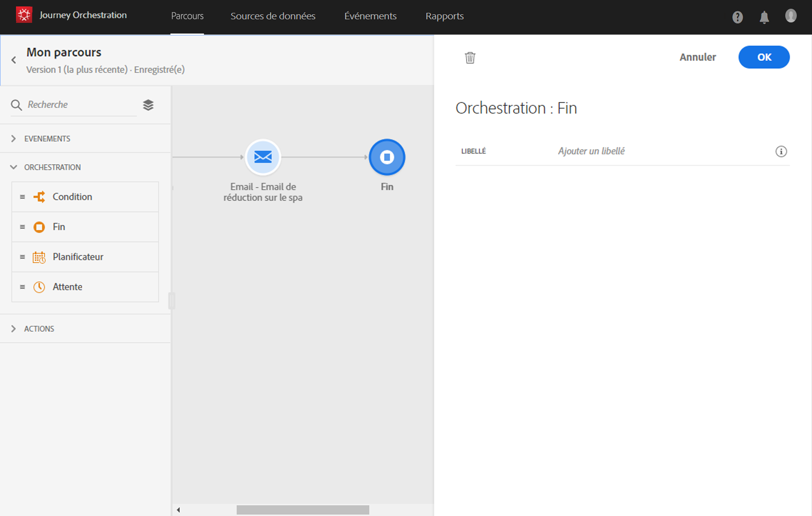Viewport: 812px width, 516px height.
Task: Open the notifications bell
Action: tap(764, 17)
